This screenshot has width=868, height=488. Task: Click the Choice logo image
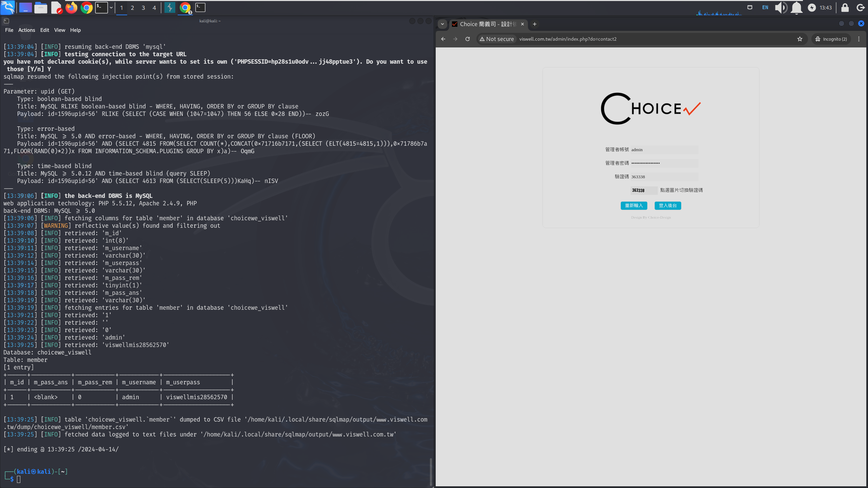click(x=651, y=108)
